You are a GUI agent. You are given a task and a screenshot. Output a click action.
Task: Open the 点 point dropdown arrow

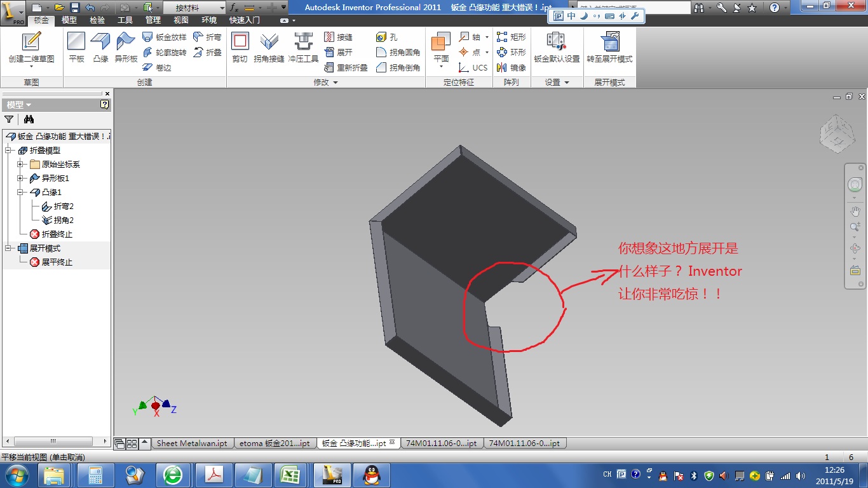pyautogui.click(x=487, y=53)
